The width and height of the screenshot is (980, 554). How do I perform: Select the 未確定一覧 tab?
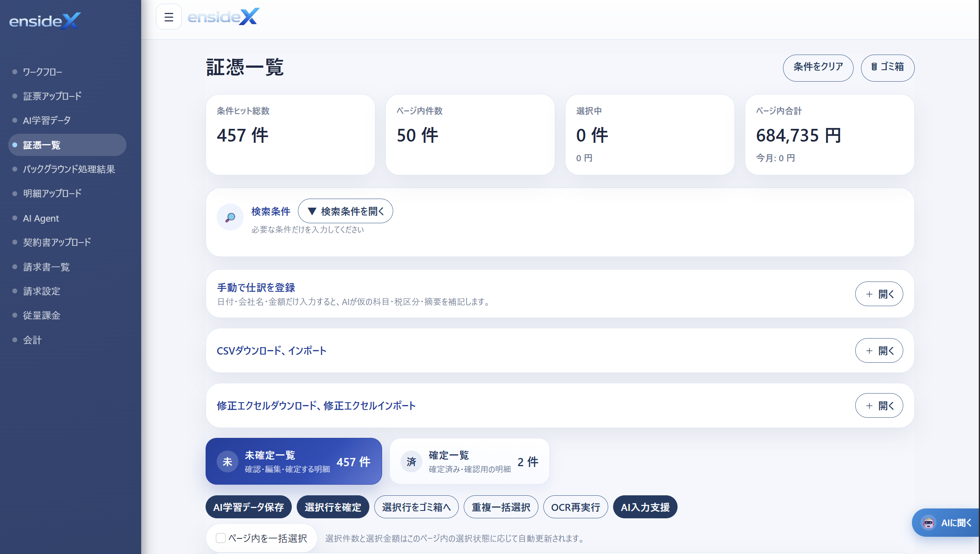pos(294,461)
